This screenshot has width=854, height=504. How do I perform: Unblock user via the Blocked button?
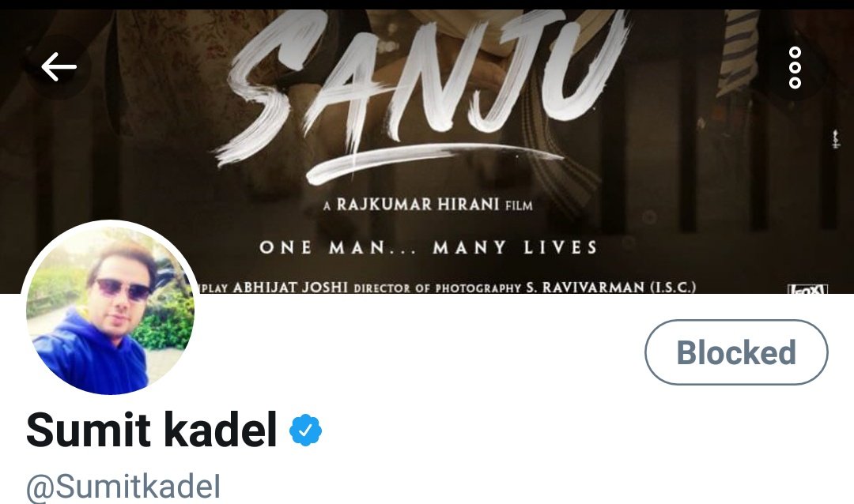pyautogui.click(x=736, y=352)
